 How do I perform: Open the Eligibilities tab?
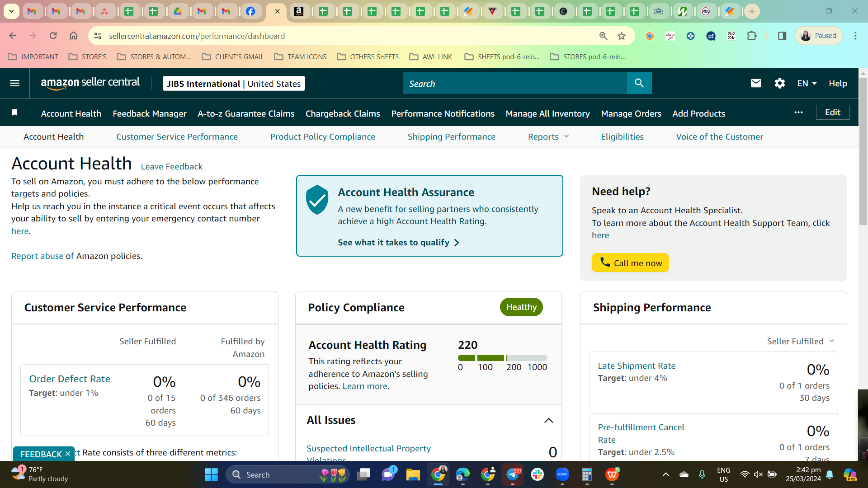622,136
